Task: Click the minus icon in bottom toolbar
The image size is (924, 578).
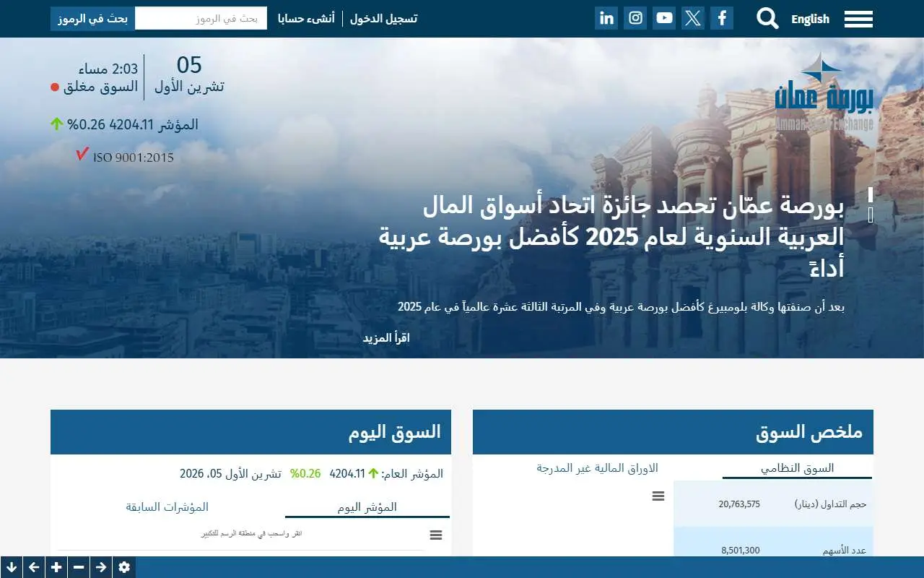Action: [x=79, y=567]
